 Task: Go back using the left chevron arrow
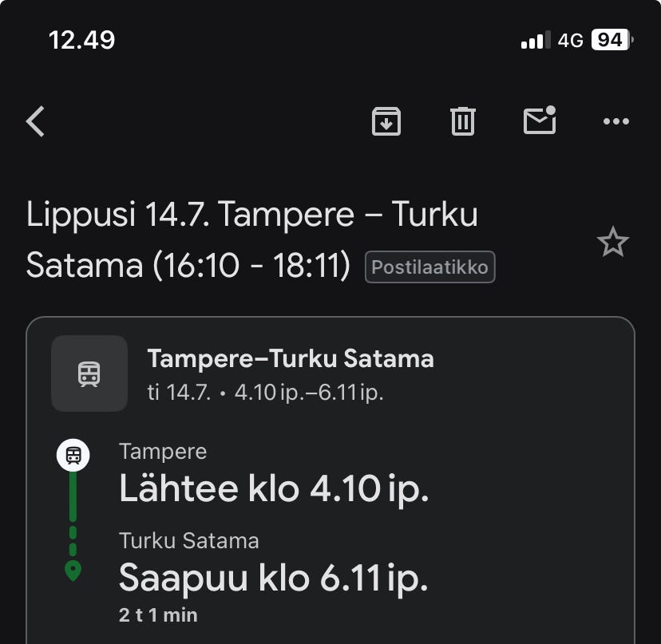(x=35, y=121)
